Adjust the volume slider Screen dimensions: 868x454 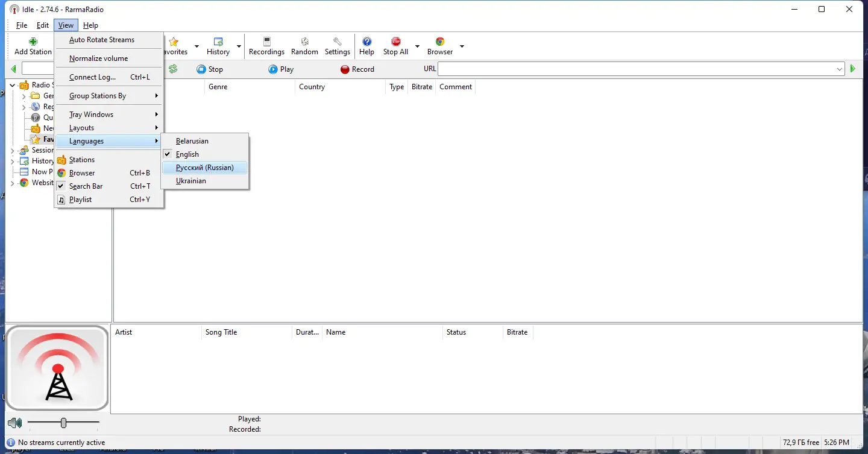(x=63, y=423)
